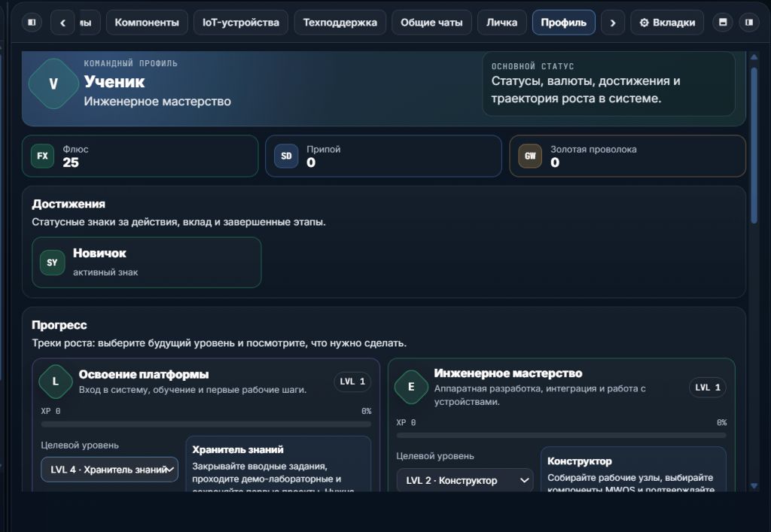771x532 pixels.
Task: Click the Хранитель знаний description heading
Action: click(237, 449)
